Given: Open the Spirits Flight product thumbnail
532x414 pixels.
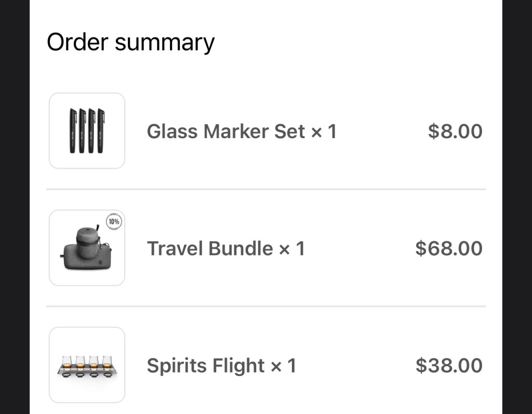Looking at the screenshot, I should pyautogui.click(x=87, y=365).
